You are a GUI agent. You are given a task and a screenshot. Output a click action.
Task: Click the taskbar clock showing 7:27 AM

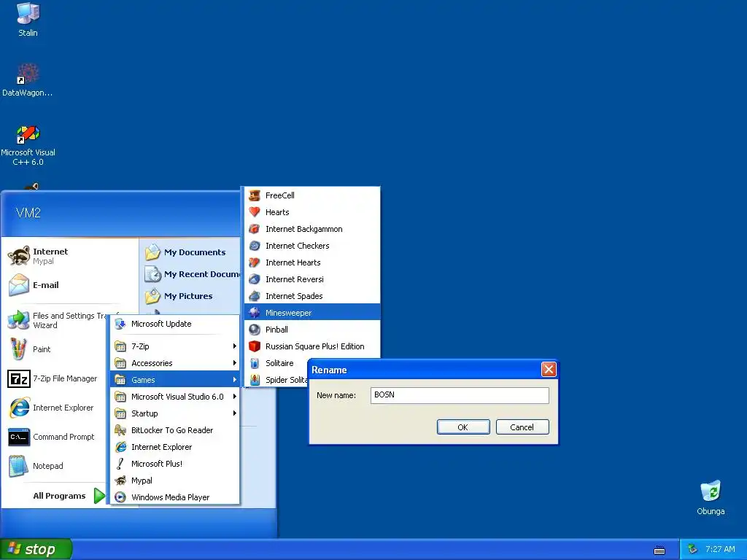pos(720,549)
